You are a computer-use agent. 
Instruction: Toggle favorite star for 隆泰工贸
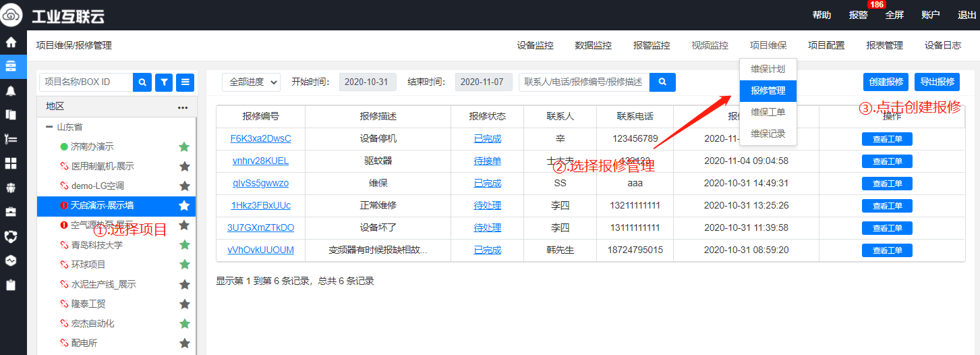[x=184, y=304]
